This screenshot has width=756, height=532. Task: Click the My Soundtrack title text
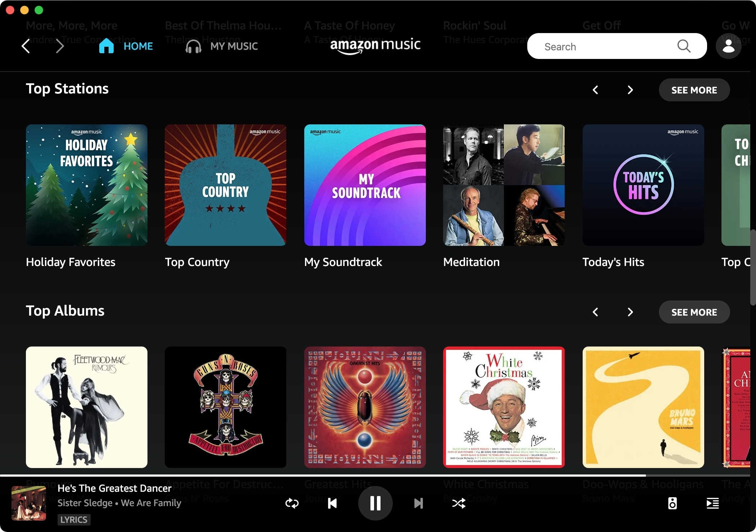click(x=343, y=262)
